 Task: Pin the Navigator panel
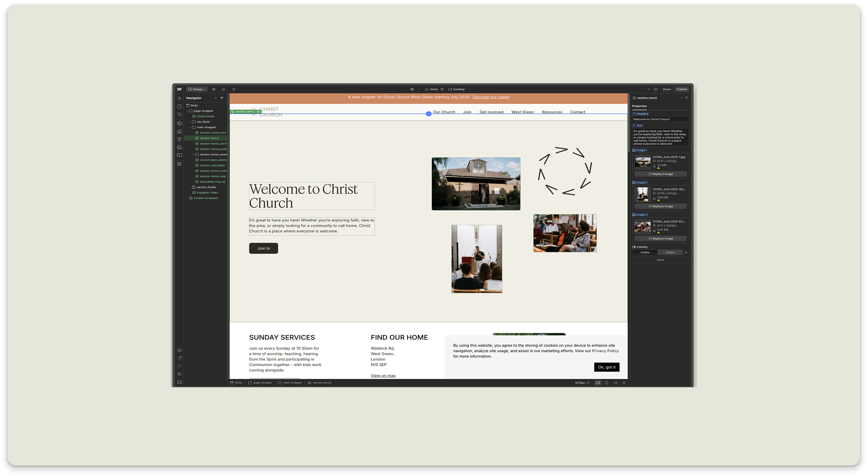click(222, 98)
